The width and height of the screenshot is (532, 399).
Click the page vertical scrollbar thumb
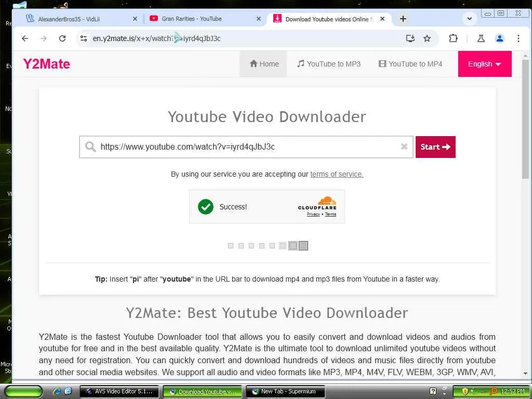pos(525,119)
